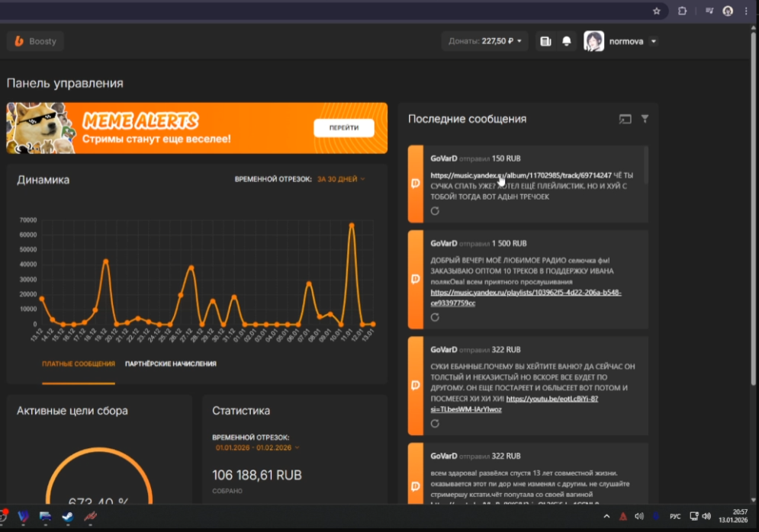Open the music.yandex.ru album track link
The image size is (759, 532).
pos(521,175)
